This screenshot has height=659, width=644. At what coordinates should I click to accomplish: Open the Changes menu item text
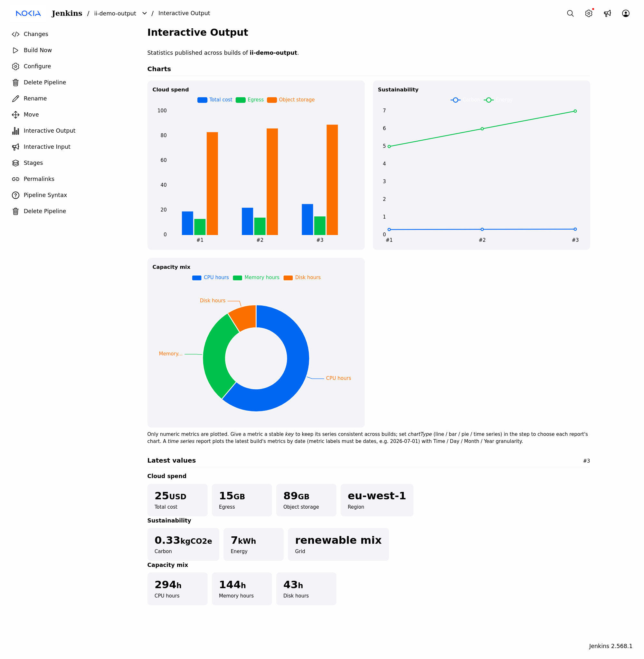(36, 34)
